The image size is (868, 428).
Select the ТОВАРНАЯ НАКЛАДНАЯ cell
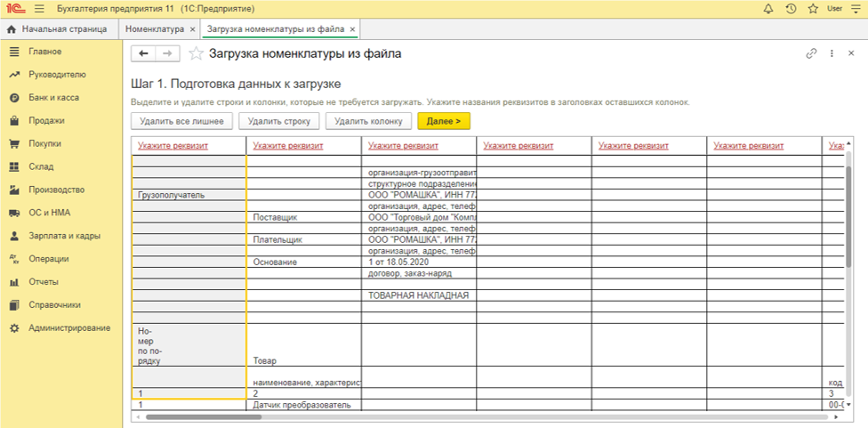click(419, 295)
